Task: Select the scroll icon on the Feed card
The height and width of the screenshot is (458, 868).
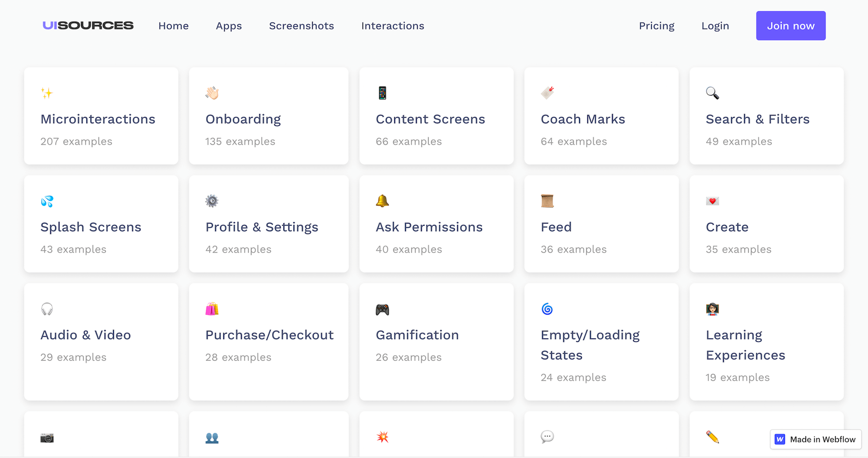Action: pyautogui.click(x=547, y=200)
